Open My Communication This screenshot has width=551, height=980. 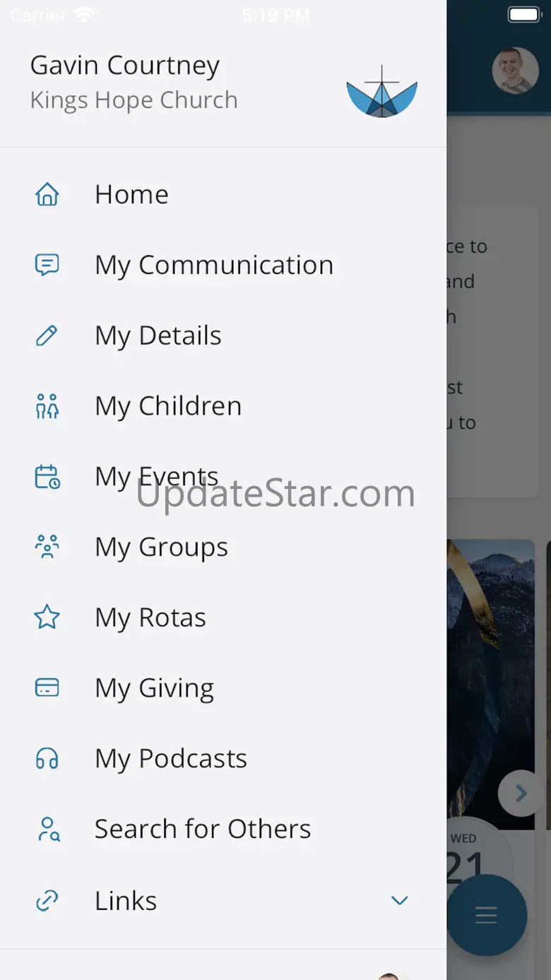(223, 265)
